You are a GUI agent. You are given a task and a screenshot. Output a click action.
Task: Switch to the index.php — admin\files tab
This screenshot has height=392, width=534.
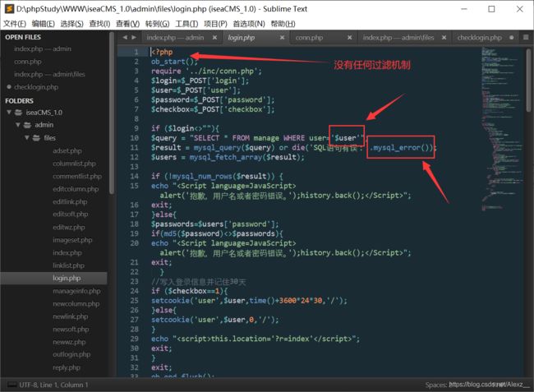tap(398, 38)
